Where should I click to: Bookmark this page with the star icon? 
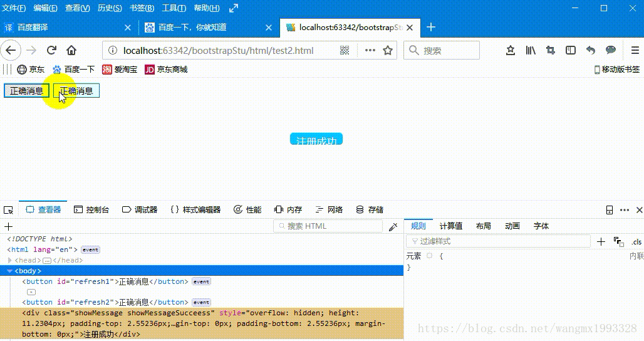[x=388, y=50]
